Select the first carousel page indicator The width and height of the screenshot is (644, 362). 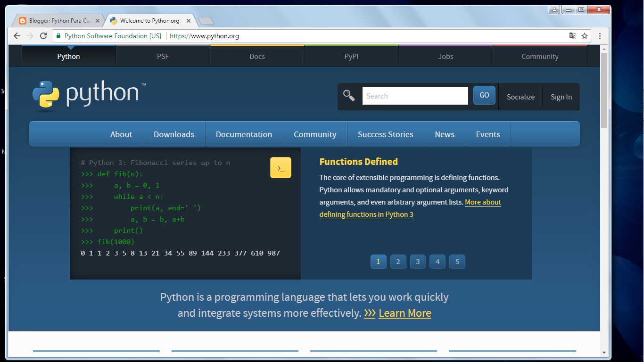click(378, 261)
